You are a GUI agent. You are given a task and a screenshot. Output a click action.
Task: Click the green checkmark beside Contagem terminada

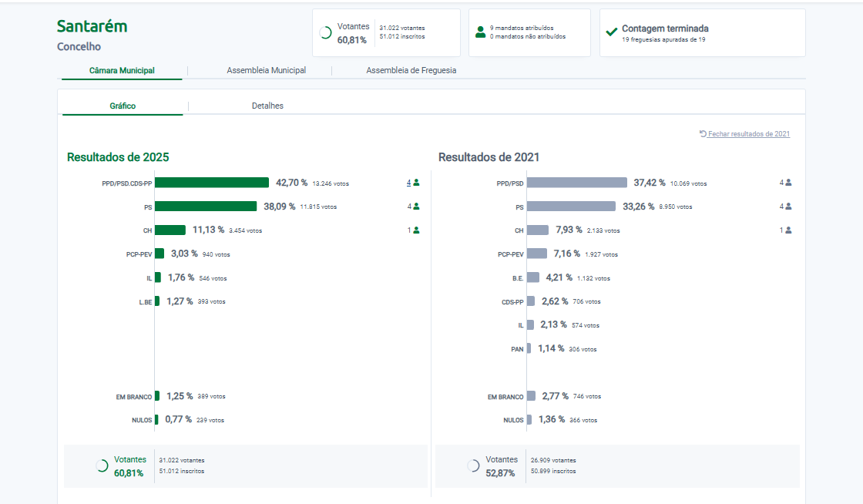click(x=612, y=32)
